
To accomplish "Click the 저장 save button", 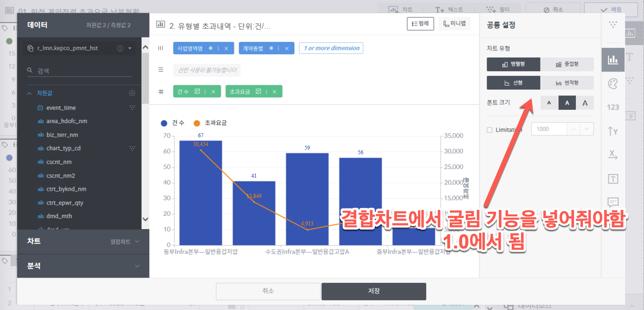I will (x=374, y=291).
